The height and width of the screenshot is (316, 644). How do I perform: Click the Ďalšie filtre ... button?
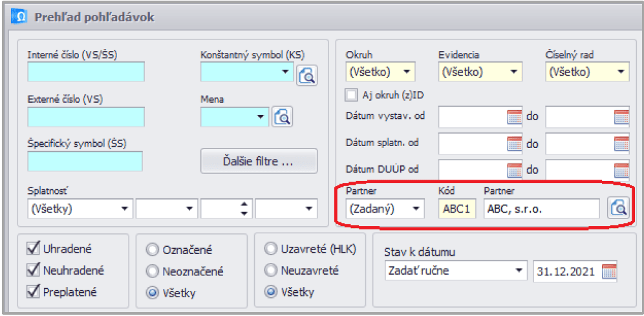[x=259, y=162]
